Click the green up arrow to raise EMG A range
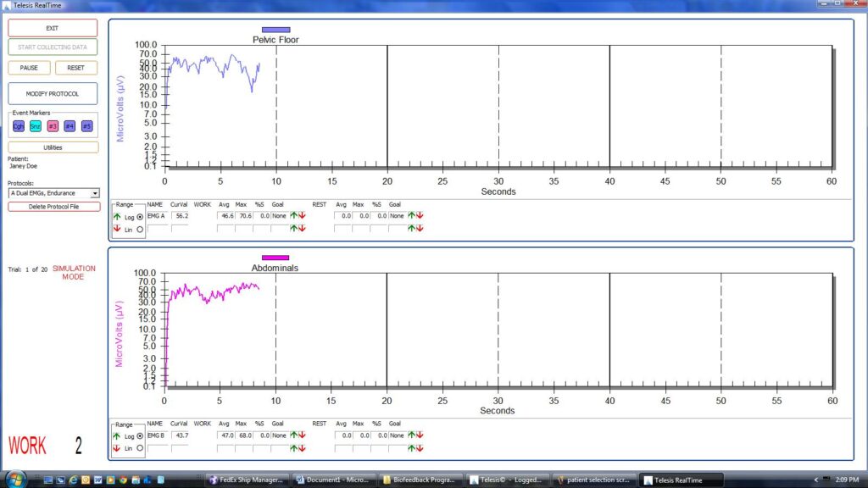 pos(117,214)
